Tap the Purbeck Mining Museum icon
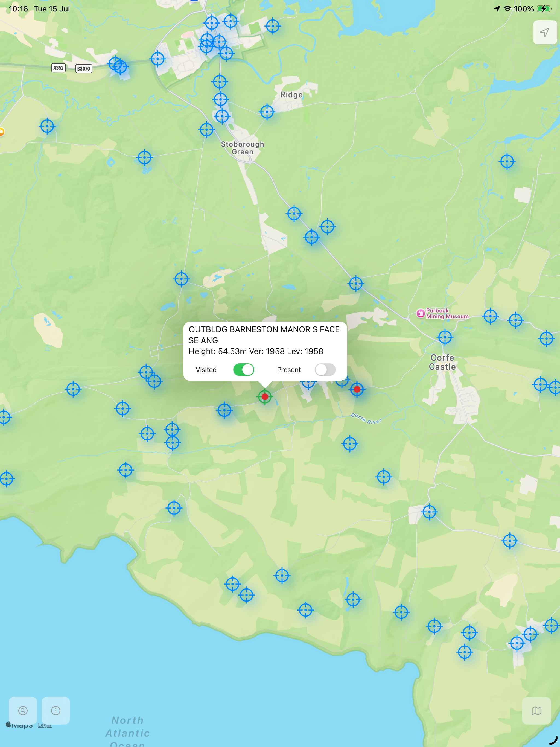Image resolution: width=560 pixels, height=747 pixels. tap(421, 313)
